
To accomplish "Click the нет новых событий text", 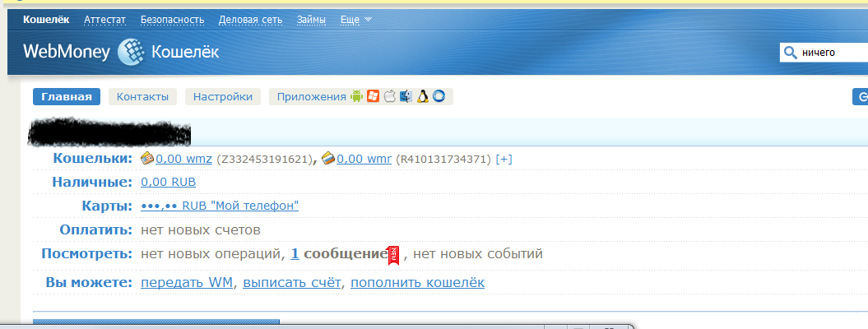I will 478,254.
